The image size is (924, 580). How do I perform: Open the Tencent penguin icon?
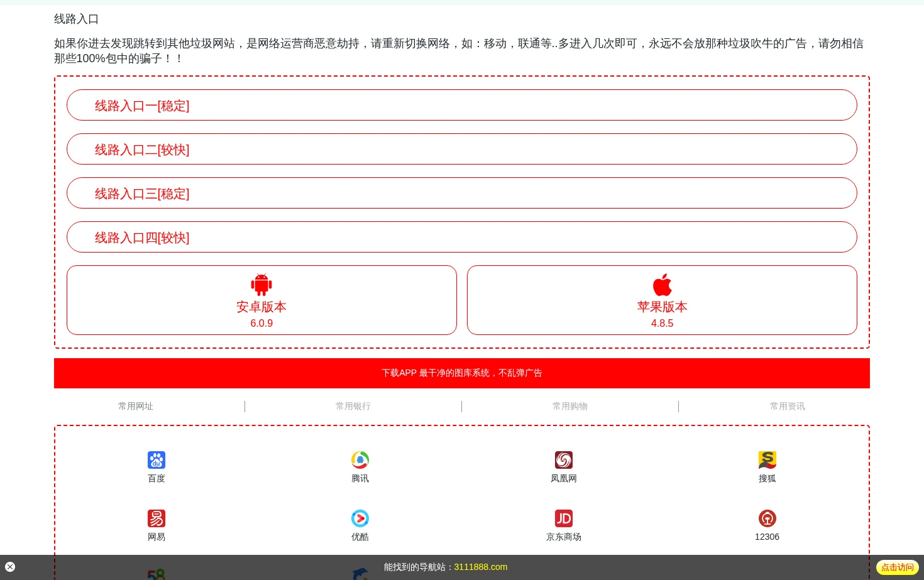tap(360, 460)
